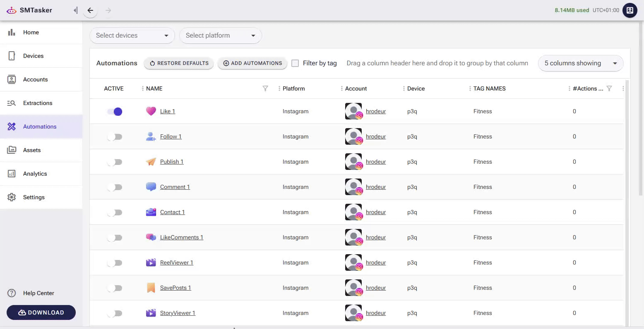Enable the ReelViewer 1 active toggle
The height and width of the screenshot is (329, 644).
(115, 263)
